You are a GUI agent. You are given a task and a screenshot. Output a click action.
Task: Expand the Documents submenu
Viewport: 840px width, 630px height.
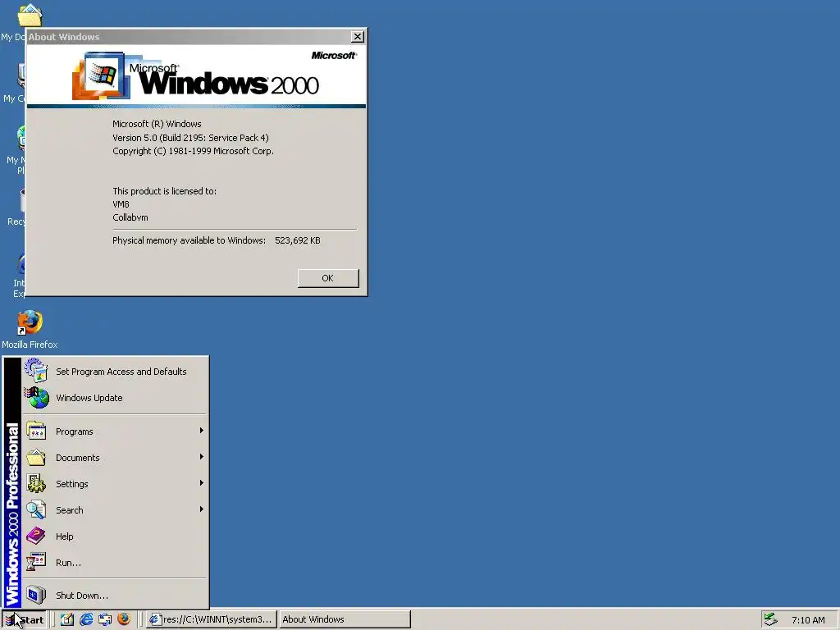(x=115, y=458)
